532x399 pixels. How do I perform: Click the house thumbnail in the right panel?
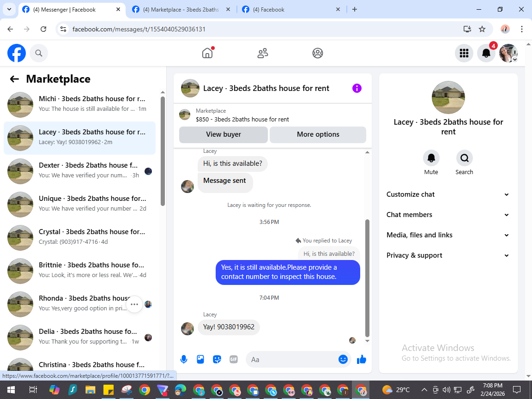click(448, 97)
